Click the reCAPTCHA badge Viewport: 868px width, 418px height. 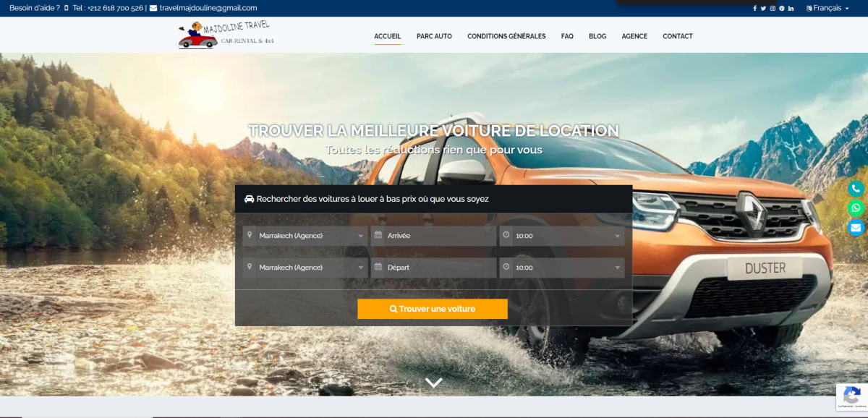click(x=851, y=397)
